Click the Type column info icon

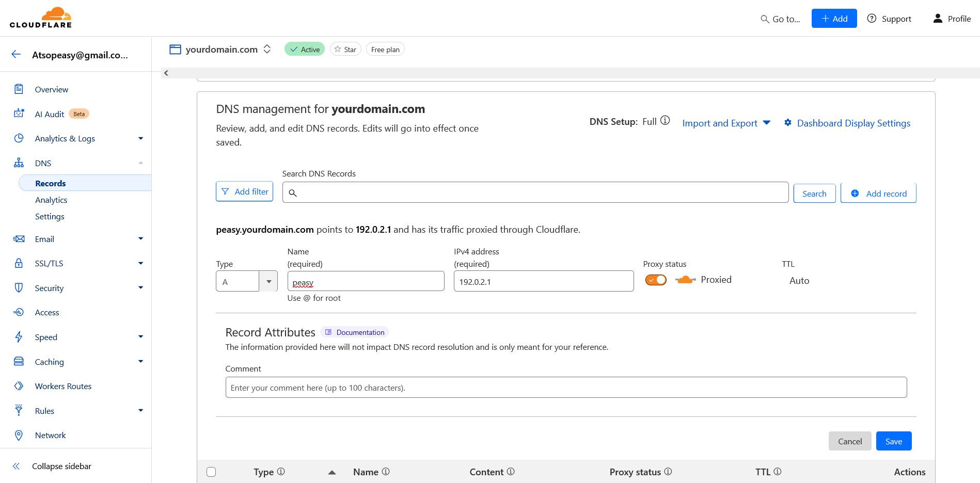coord(281,472)
